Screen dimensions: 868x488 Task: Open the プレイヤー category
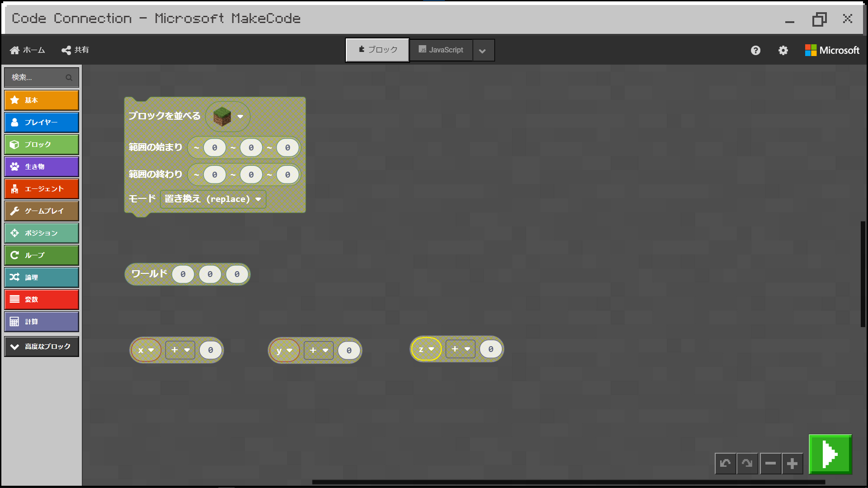pyautogui.click(x=42, y=122)
